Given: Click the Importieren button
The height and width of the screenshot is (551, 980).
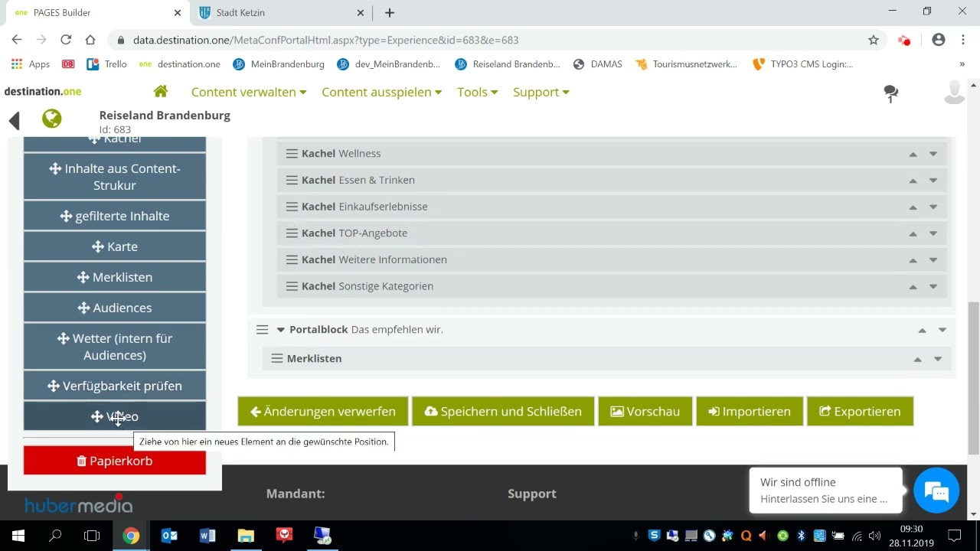Looking at the screenshot, I should pos(750,411).
